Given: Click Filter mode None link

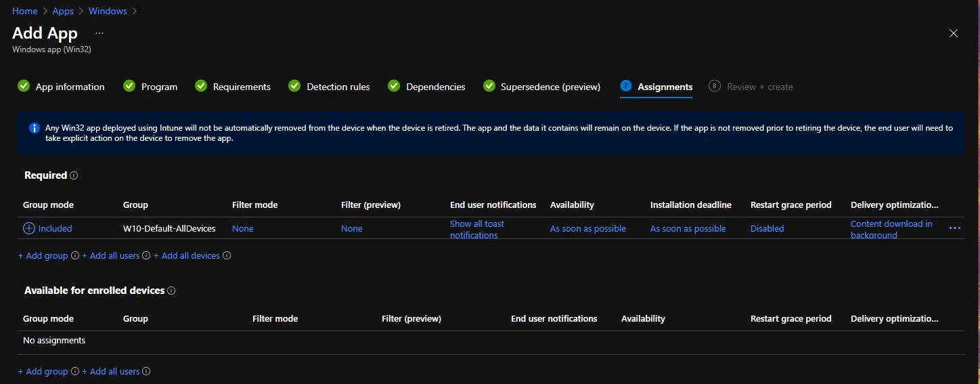Looking at the screenshot, I should 243,229.
